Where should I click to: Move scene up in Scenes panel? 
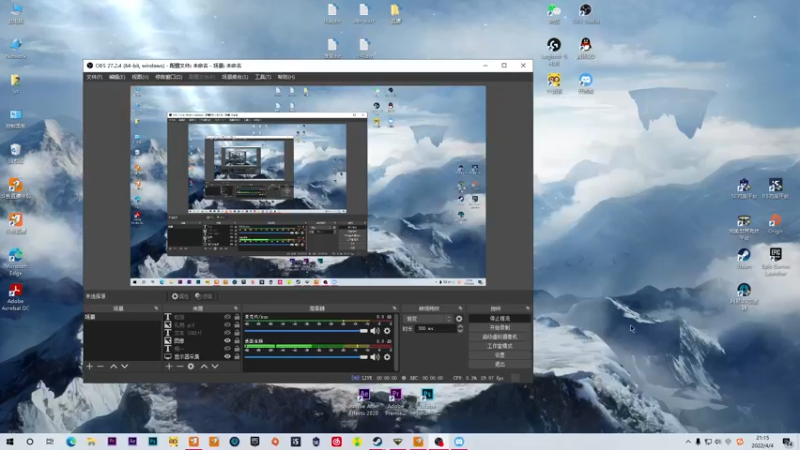114,366
